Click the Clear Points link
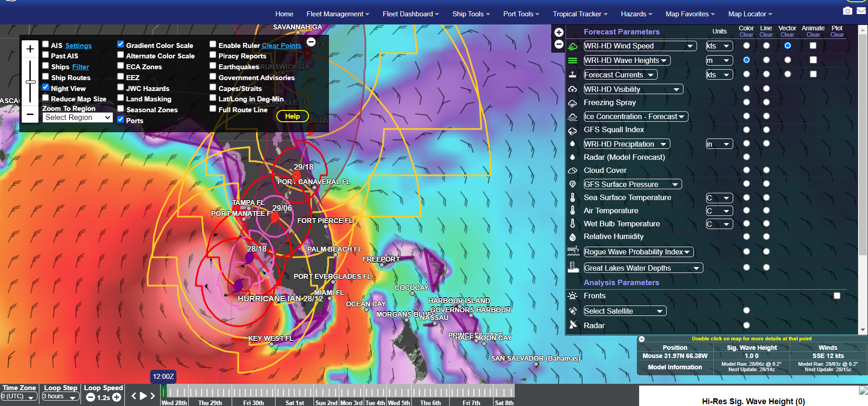 (x=281, y=46)
